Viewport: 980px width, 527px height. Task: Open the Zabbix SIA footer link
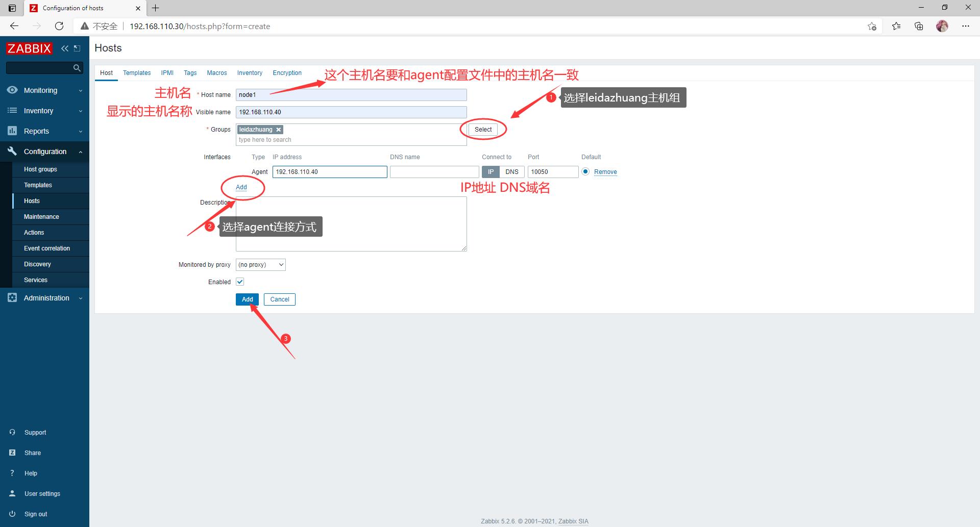coord(573,521)
